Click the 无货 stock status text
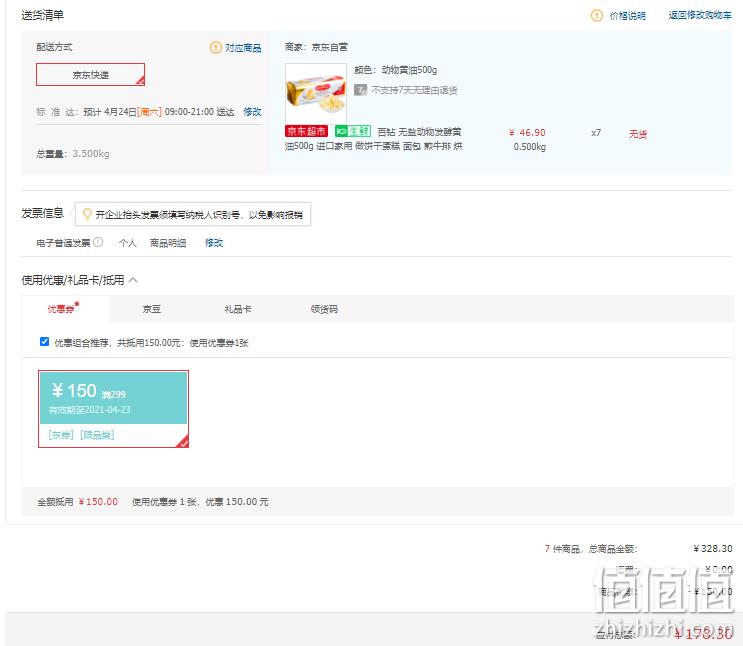Viewport: 743px width, 646px height. click(638, 134)
